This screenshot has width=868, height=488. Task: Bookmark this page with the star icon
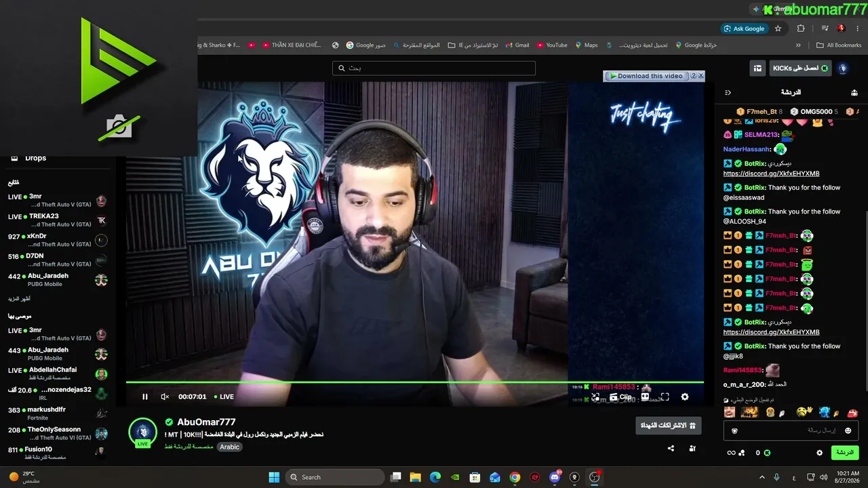click(778, 28)
